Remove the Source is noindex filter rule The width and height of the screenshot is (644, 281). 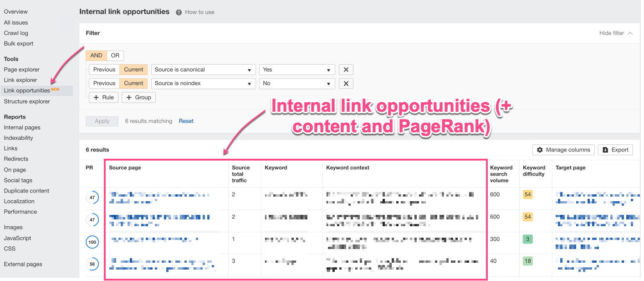(346, 83)
